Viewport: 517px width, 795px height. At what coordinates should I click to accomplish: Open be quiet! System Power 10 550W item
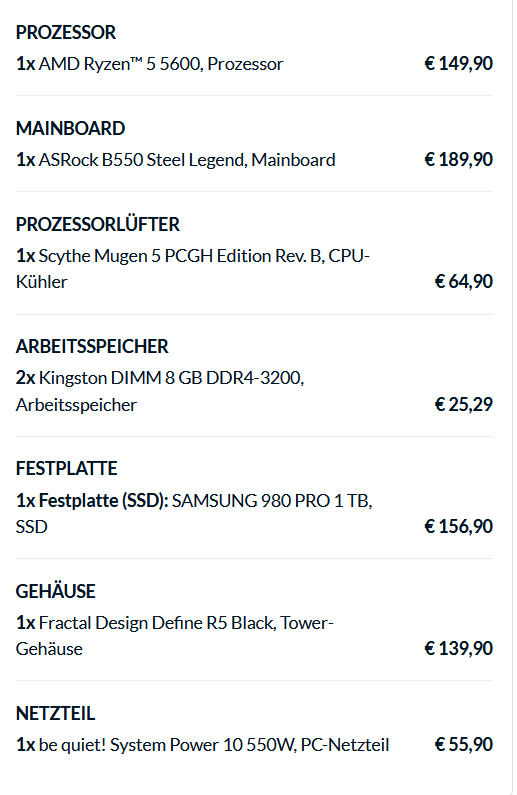202,745
